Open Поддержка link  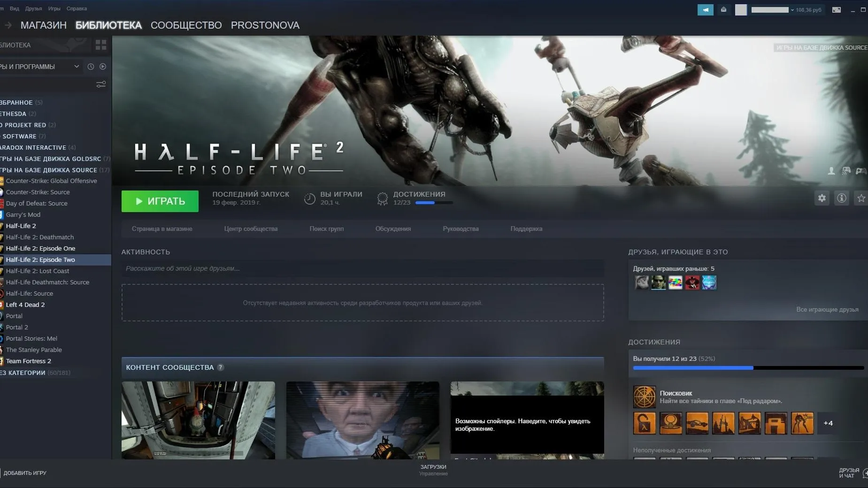pos(526,229)
